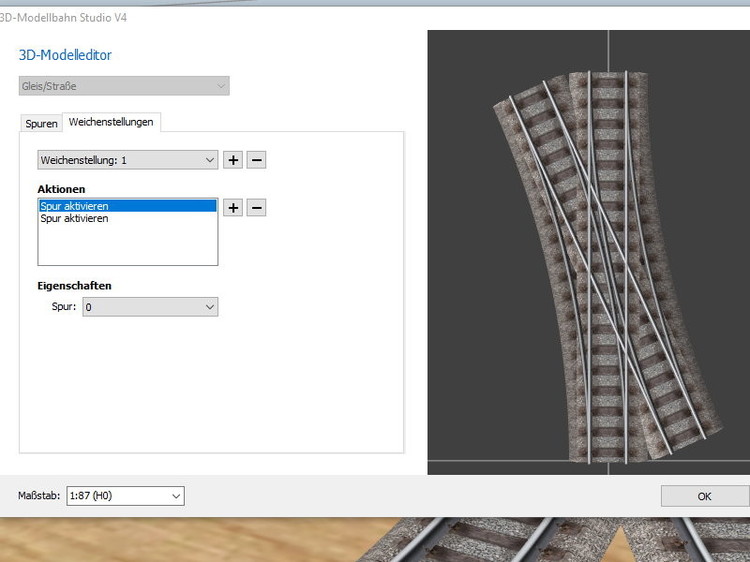Click the greyed-out Gleis/Straße combo box
Viewport: 750px width, 562px height.
click(124, 86)
